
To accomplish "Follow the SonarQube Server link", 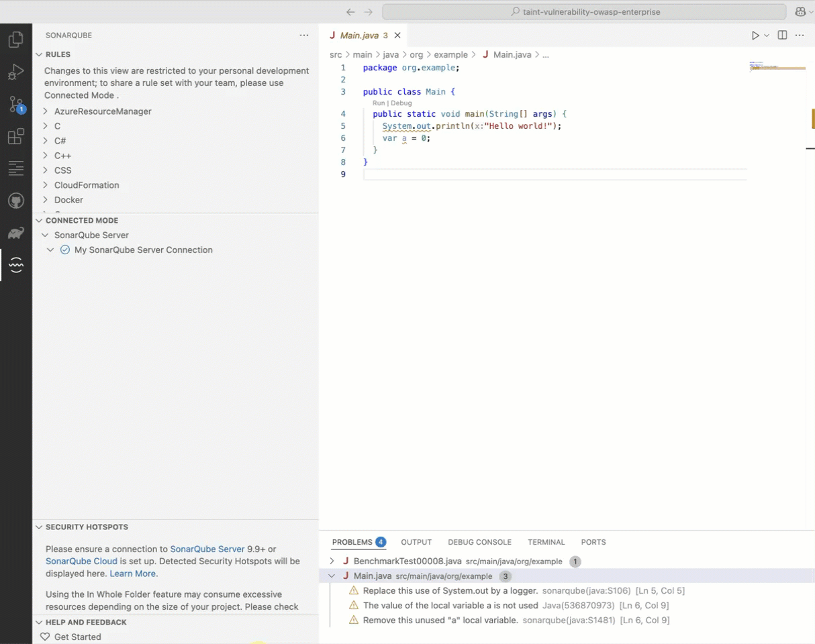I will click(x=207, y=549).
